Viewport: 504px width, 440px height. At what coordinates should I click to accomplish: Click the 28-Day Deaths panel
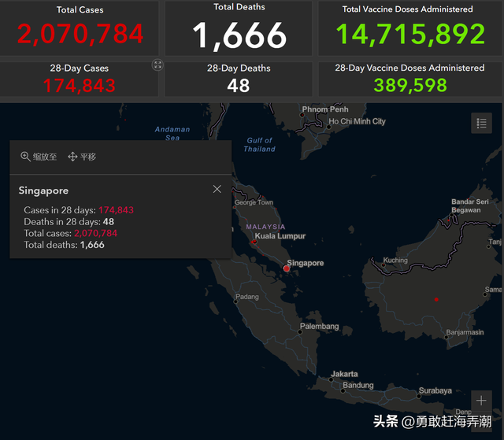[239, 78]
